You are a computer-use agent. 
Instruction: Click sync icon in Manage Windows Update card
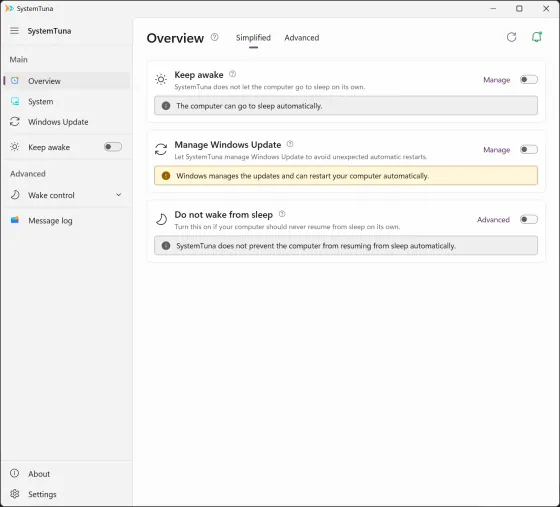coord(161,149)
